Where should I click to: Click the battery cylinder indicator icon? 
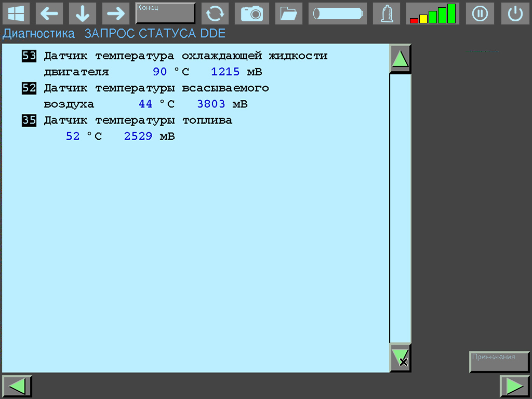(337, 14)
